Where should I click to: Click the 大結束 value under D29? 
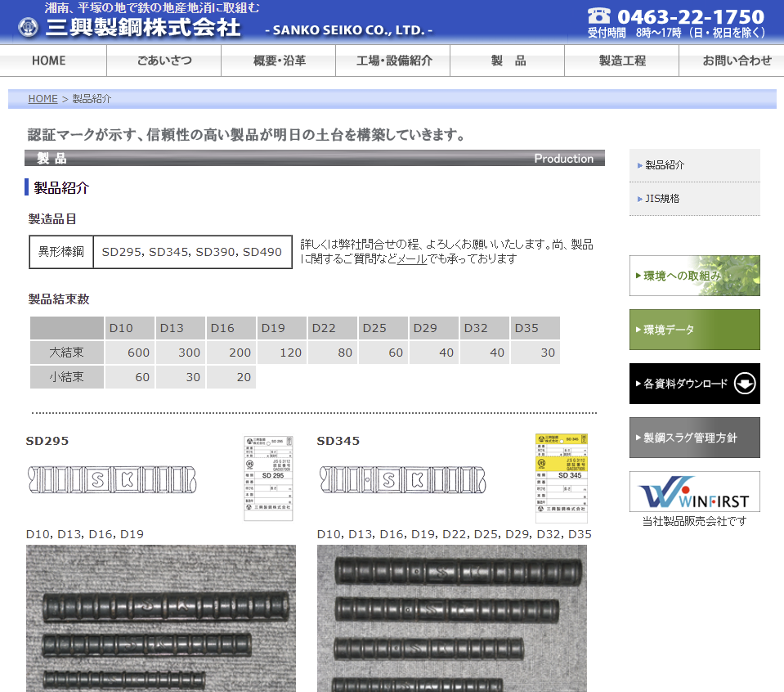(433, 353)
